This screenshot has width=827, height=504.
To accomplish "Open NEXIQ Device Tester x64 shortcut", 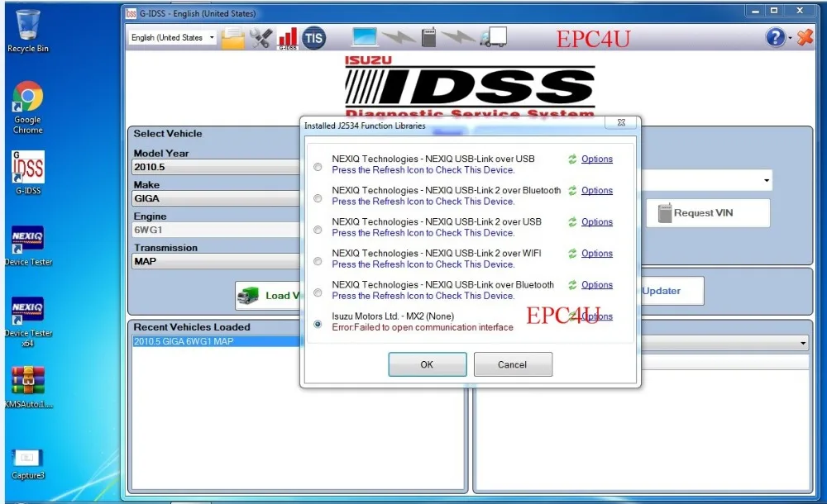I will tap(28, 321).
